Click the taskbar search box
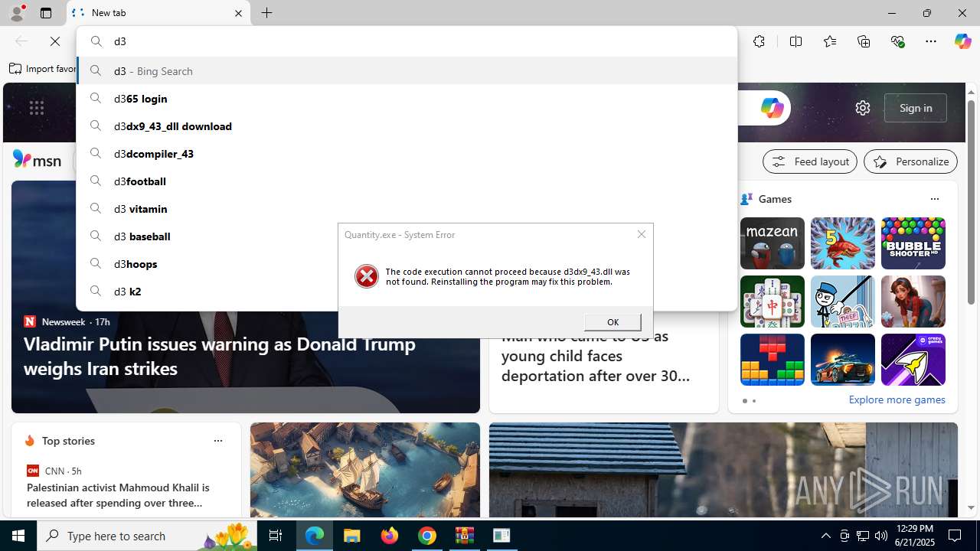 coord(147,536)
